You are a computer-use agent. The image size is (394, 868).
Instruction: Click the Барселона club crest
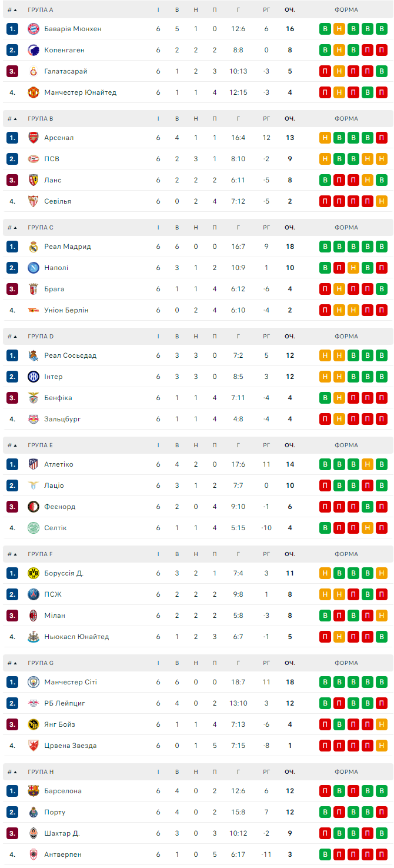click(x=34, y=791)
